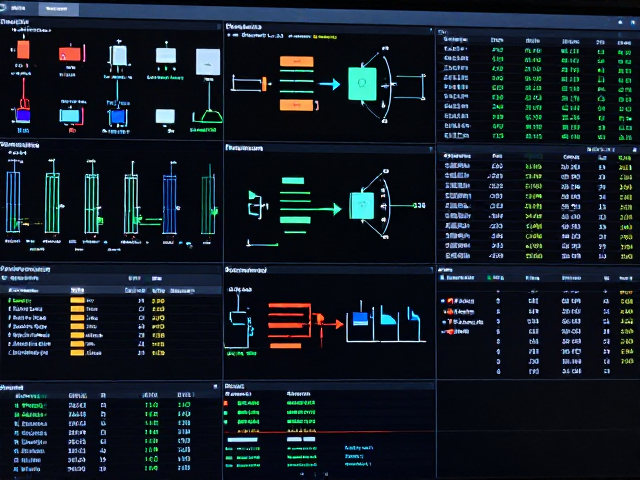Click the upper orange bar in the cyan-arrow diagram
This screenshot has height=480, width=640.
pyautogui.click(x=297, y=62)
